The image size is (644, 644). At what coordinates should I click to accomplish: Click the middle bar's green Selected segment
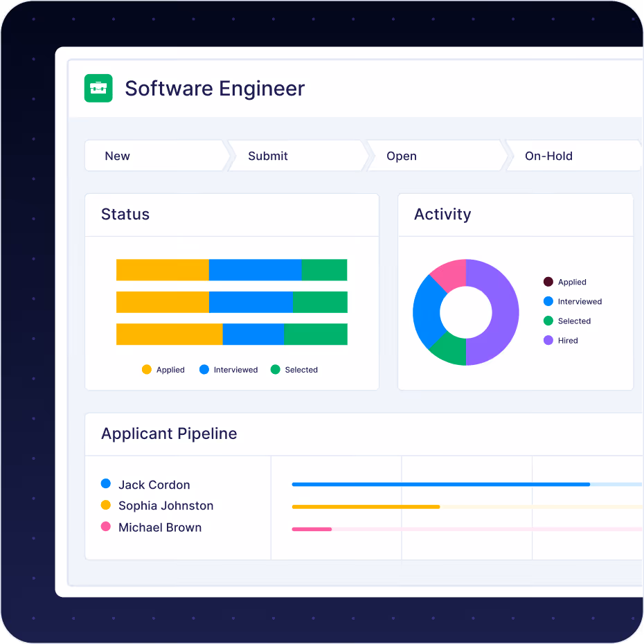[x=320, y=303]
